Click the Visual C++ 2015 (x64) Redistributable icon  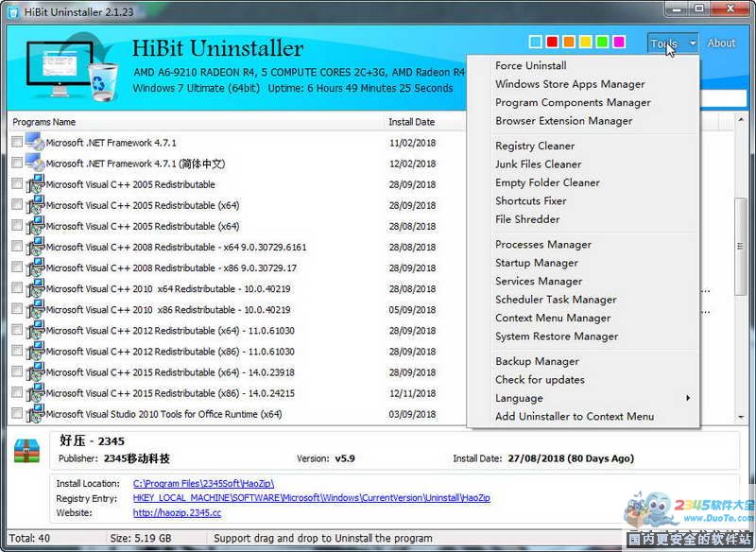pos(35,371)
